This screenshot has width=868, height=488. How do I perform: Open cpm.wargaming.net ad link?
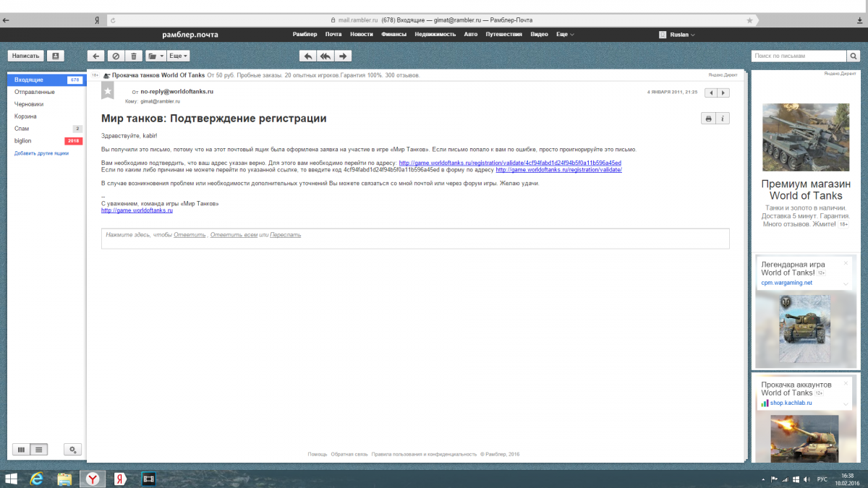coord(786,283)
